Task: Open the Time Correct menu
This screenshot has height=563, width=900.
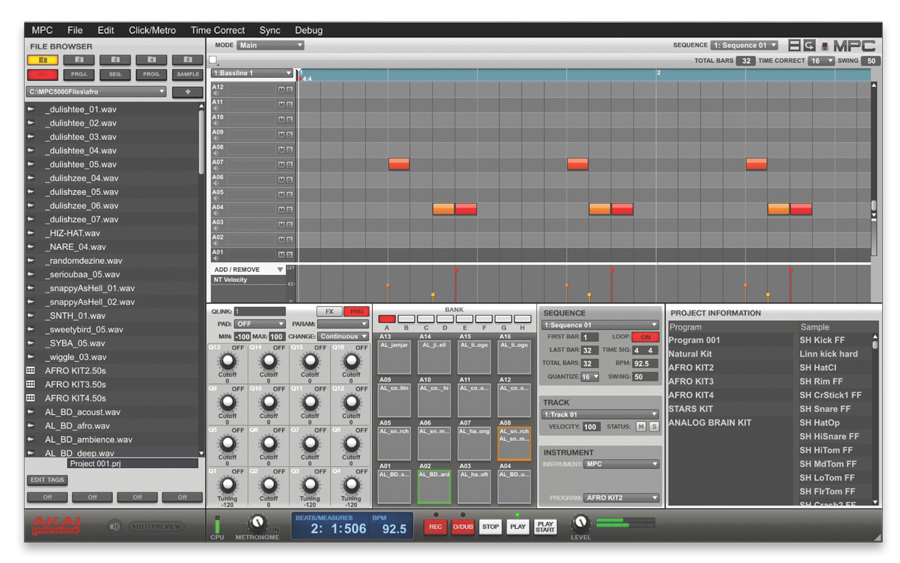Action: (218, 30)
